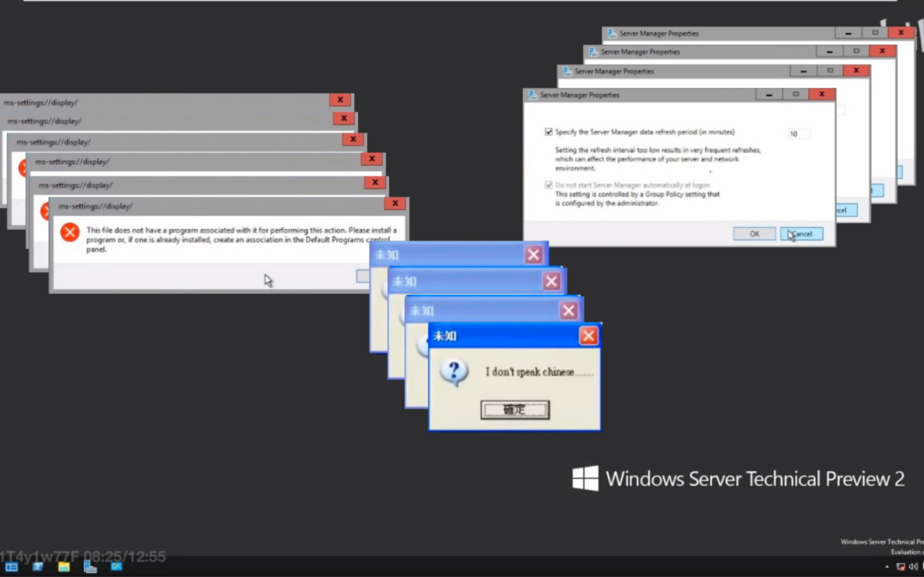Viewport: 924px width, 577px height.
Task: Maximize the rear-most Server Manager Properties window
Action: (x=875, y=33)
